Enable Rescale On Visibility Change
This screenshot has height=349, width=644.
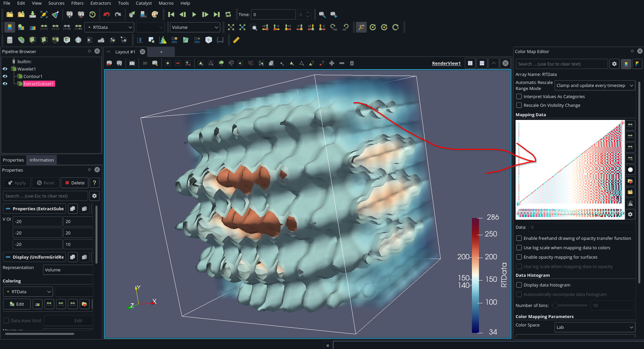519,105
